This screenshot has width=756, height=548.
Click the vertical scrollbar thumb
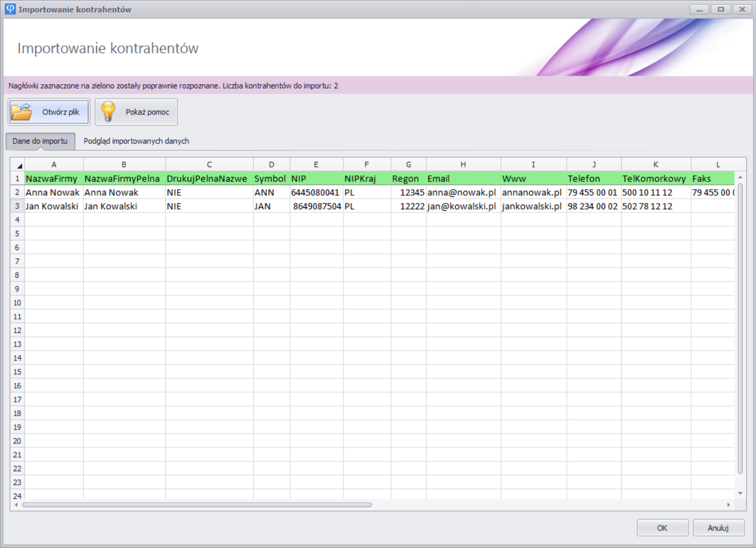(740, 326)
